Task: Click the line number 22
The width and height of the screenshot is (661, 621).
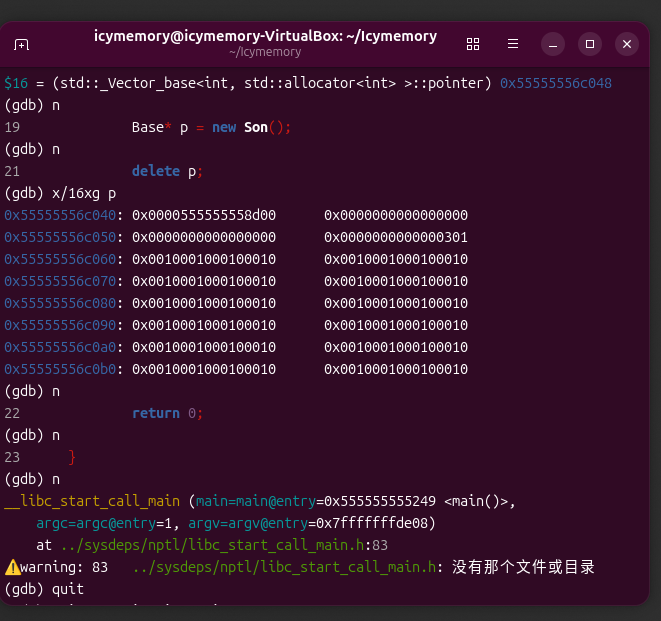Action: [x=12, y=414]
